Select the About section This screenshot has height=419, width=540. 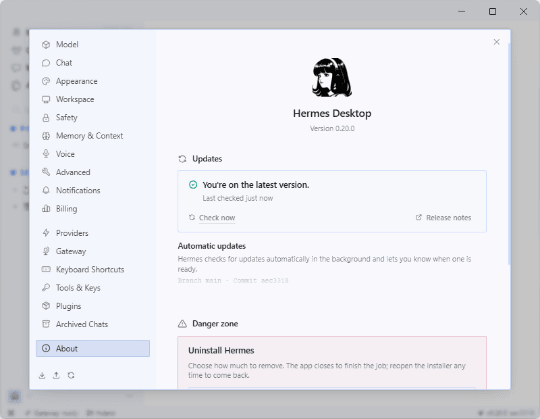(93, 348)
